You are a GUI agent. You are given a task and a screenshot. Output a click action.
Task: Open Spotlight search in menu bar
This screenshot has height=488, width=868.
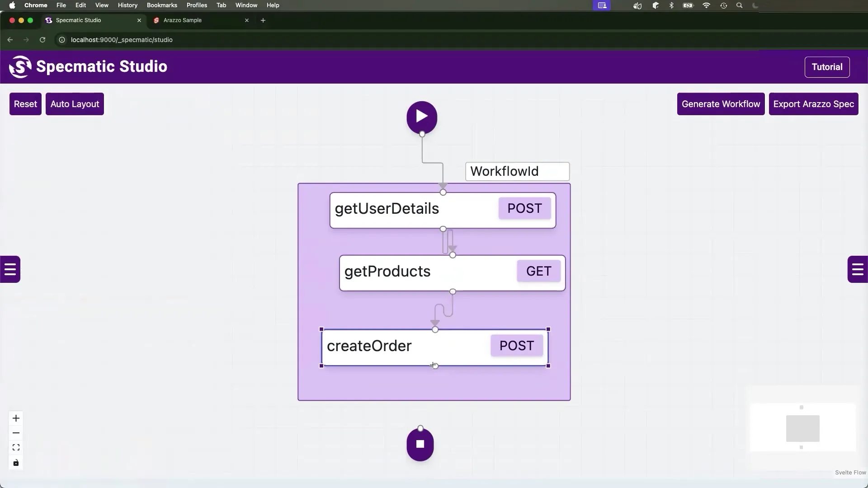coord(740,5)
